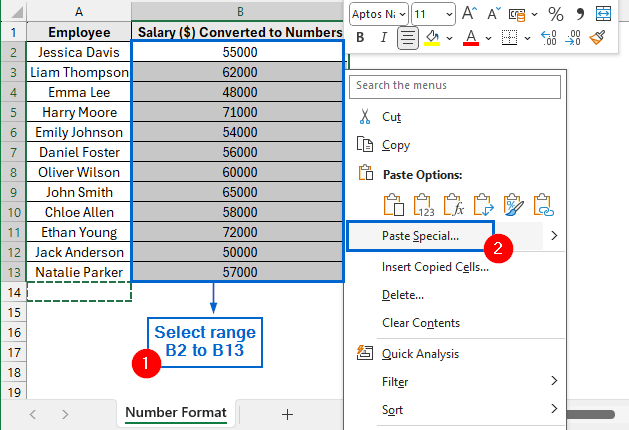Click cell with Jessica Davis

point(79,52)
